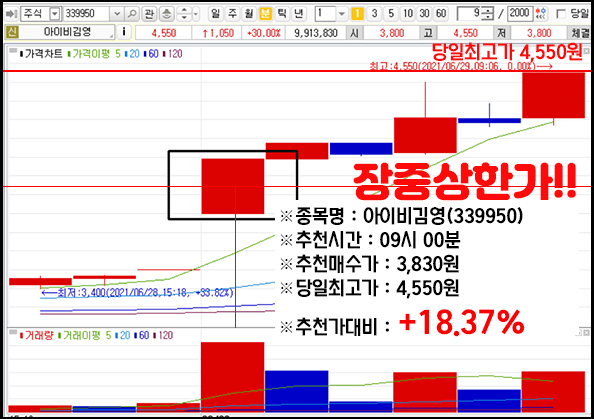The width and height of the screenshot is (594, 419).
Task: Click the 9,913,830 volume value
Action: pos(316,33)
